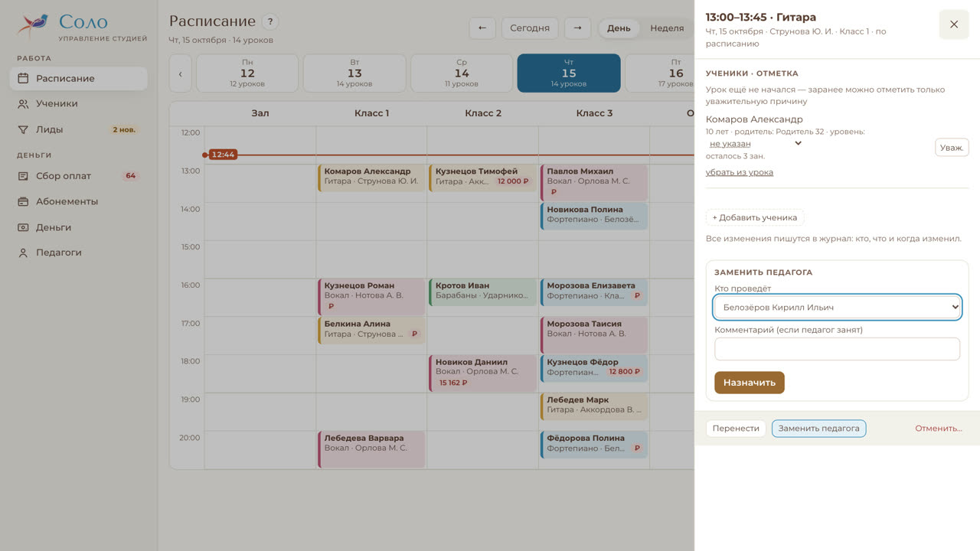Image resolution: width=980 pixels, height=551 pixels.
Task: Open Расписание in the sidebar
Action: tap(78, 78)
